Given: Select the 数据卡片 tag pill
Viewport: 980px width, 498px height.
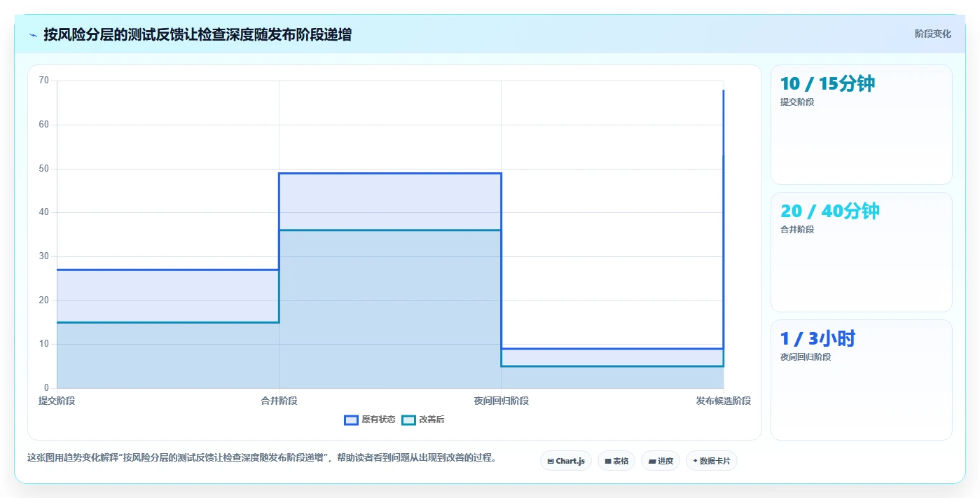Looking at the screenshot, I should coord(712,461).
